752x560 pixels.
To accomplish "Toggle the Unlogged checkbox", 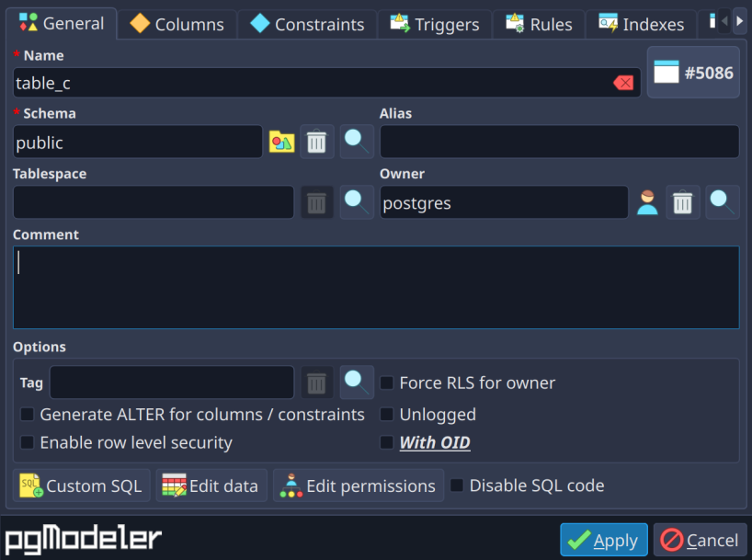I will (x=387, y=415).
